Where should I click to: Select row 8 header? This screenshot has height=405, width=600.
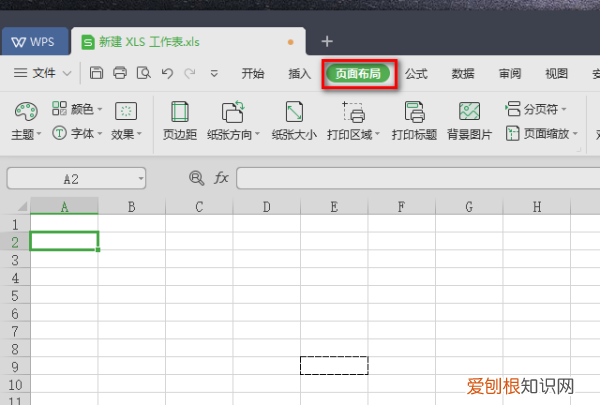coord(15,349)
